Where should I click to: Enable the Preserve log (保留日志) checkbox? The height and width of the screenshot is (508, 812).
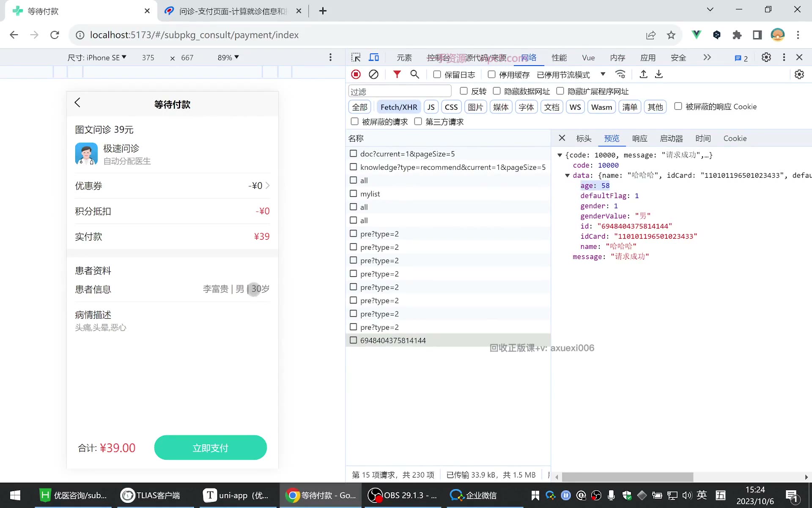pos(437,75)
